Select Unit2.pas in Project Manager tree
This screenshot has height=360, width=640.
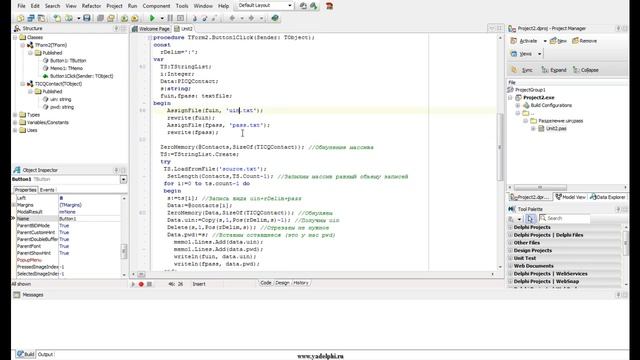(556, 129)
